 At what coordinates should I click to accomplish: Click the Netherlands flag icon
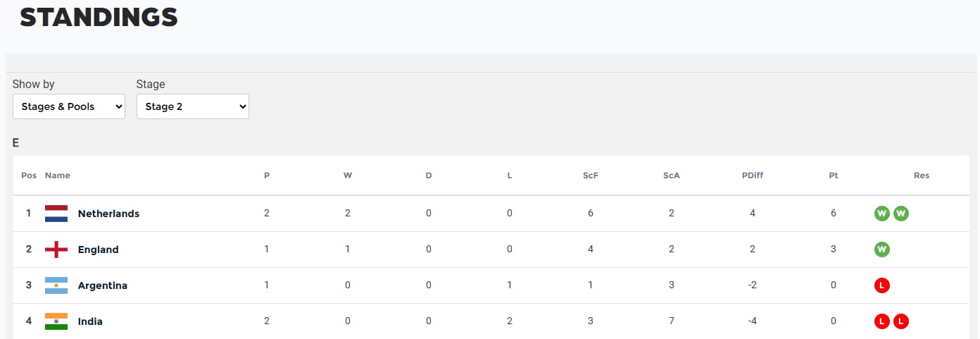[56, 214]
